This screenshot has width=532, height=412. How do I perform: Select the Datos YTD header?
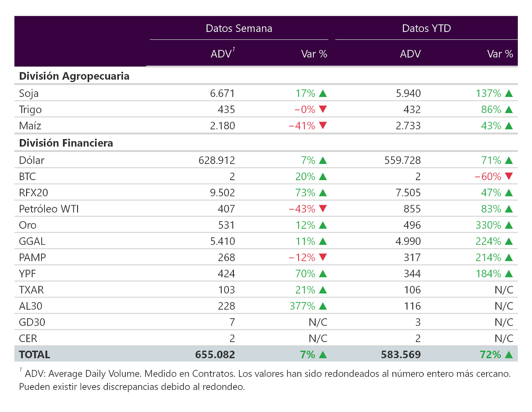[426, 28]
